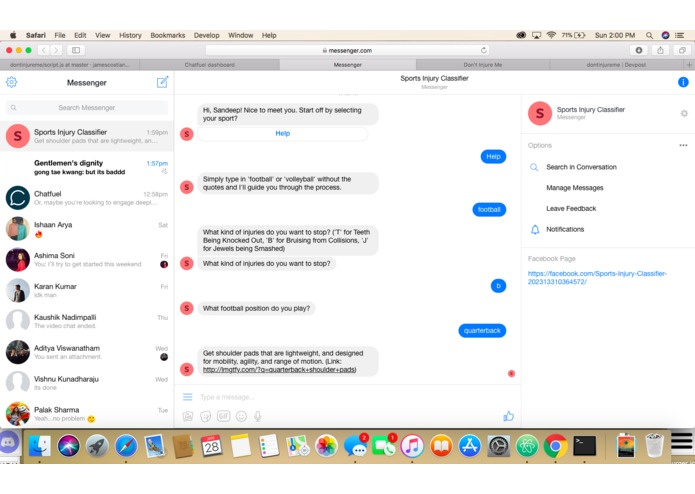Open Ishaan Arya conversation

(87, 229)
